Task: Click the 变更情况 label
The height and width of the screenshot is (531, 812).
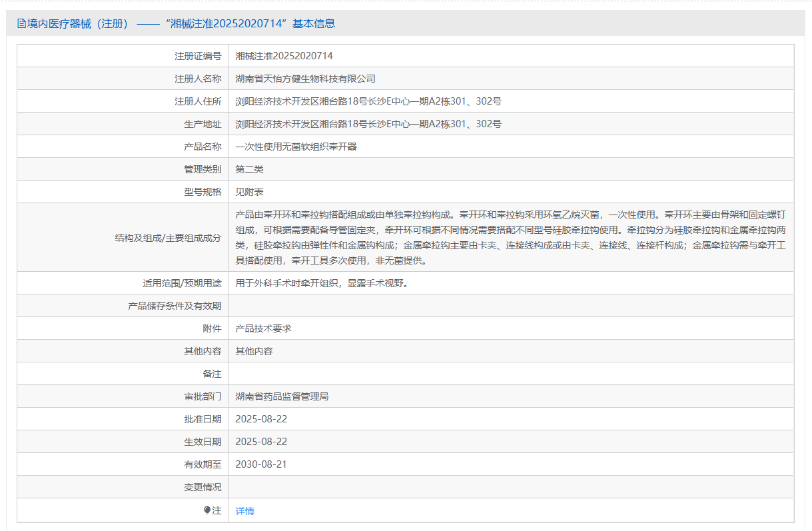Action: pos(203,487)
